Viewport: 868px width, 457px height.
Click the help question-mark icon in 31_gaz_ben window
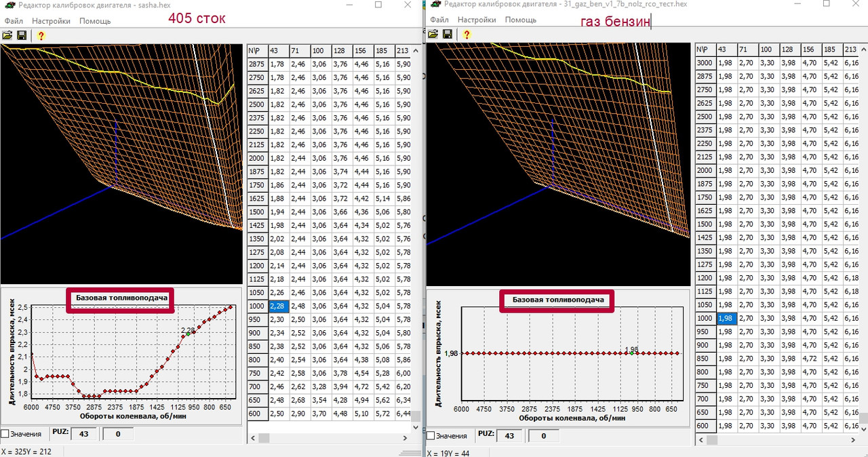pos(467,34)
